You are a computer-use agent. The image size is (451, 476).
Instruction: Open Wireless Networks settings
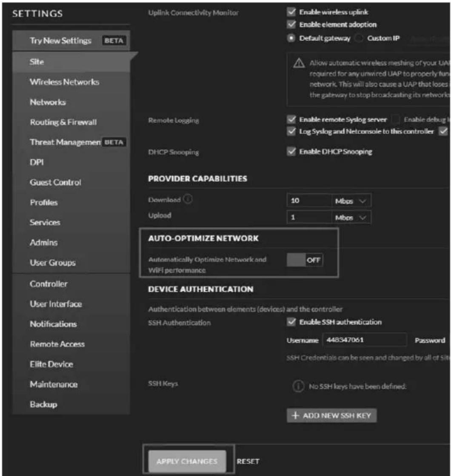coord(71,82)
